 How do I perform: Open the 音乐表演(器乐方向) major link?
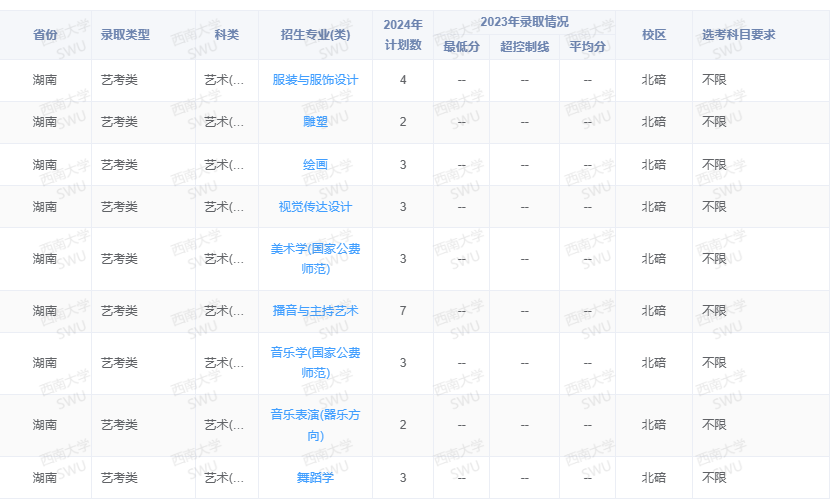coord(315,425)
